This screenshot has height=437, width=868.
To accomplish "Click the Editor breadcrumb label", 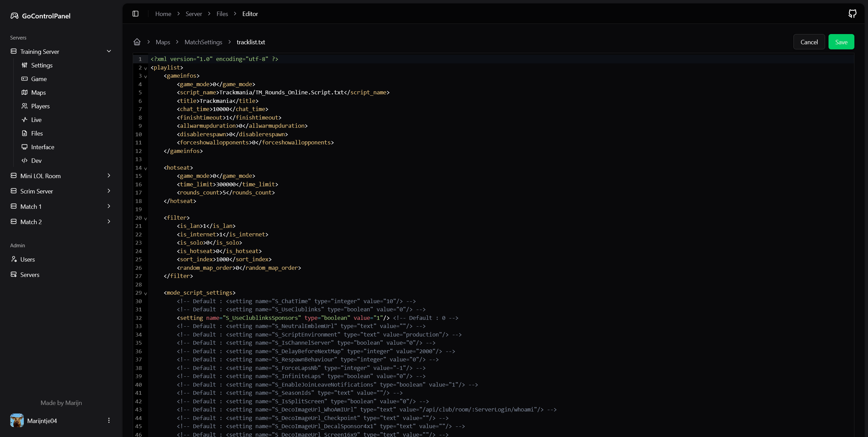I will [x=250, y=14].
